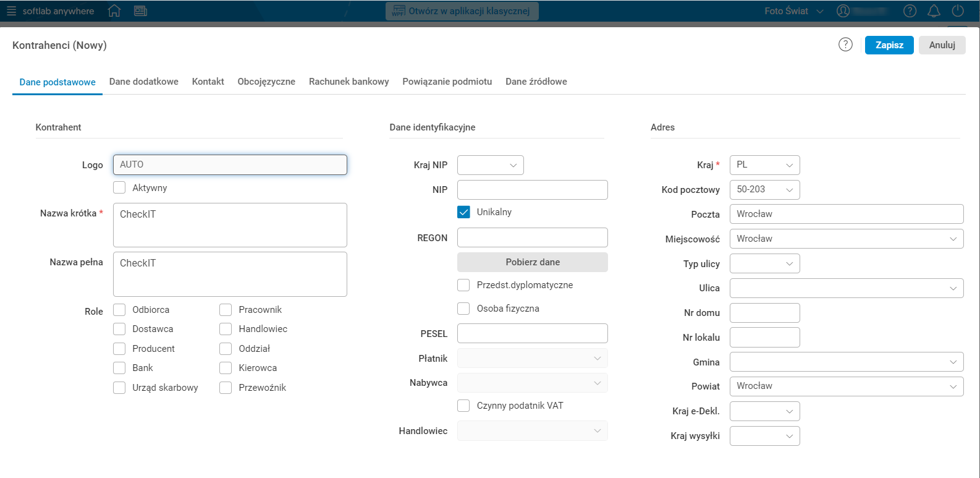
Task: Click the power logout icon
Action: pyautogui.click(x=958, y=11)
